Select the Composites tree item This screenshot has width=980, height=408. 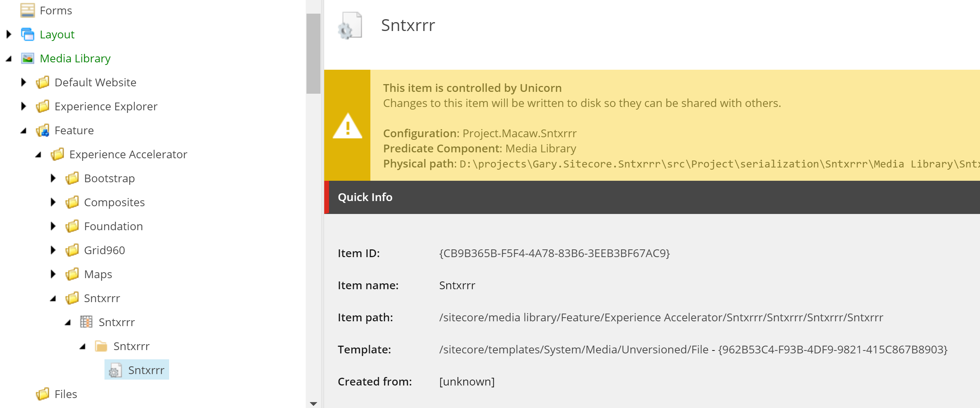pos(114,202)
